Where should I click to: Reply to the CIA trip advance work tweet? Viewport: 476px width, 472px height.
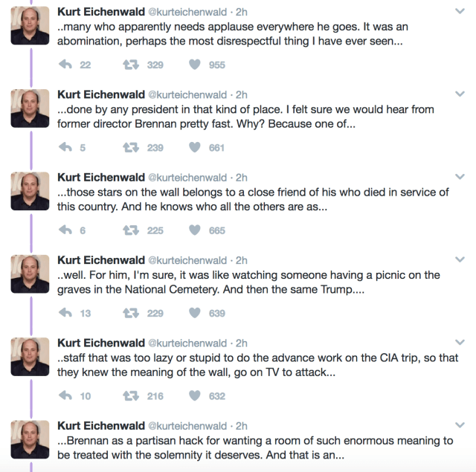[65, 396]
